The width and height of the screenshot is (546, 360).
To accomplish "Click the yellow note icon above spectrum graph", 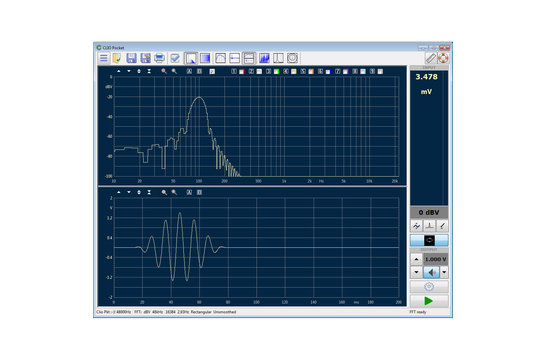I will [212, 71].
